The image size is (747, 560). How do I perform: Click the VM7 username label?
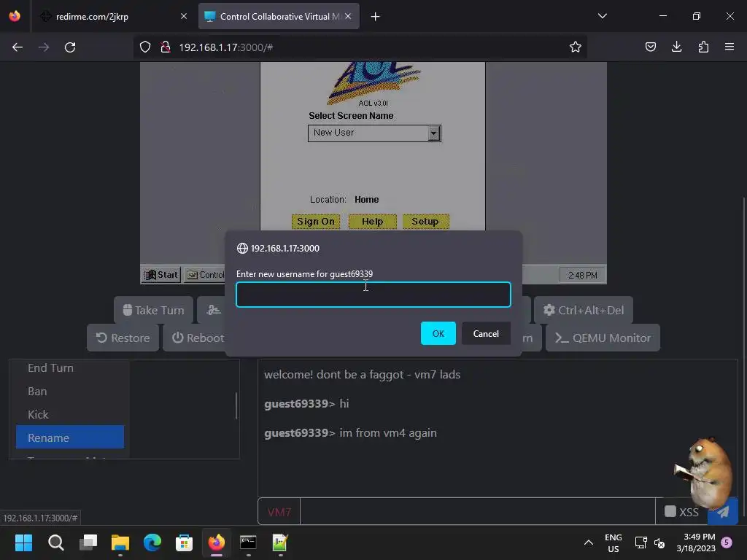click(279, 512)
